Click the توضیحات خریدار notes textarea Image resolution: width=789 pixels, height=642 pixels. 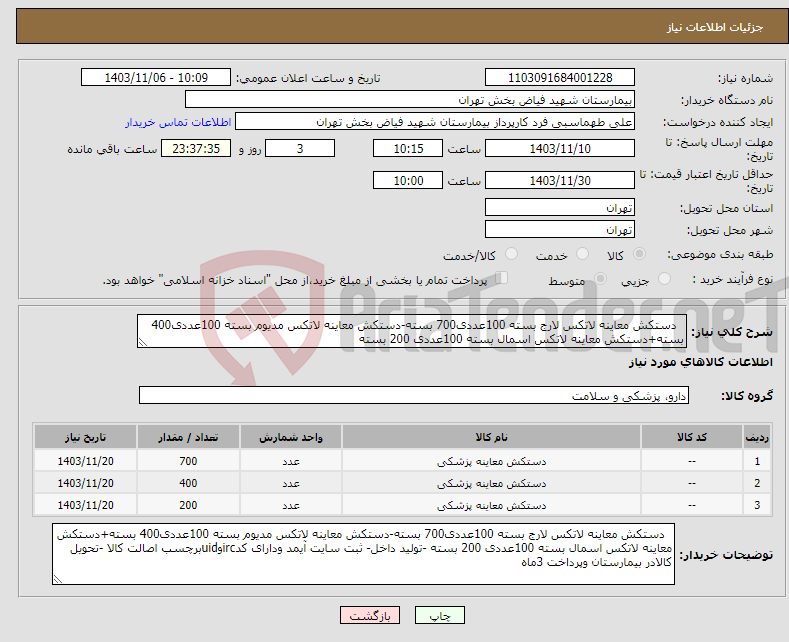(x=363, y=554)
